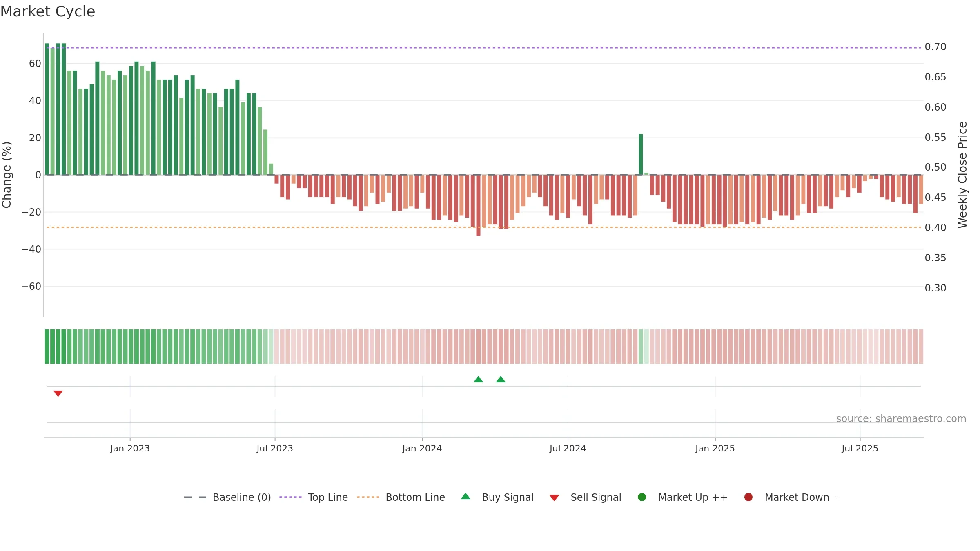This screenshot has height=551, width=980.
Task: Toggle the Baseline (0) legend entry
Action: click(227, 497)
